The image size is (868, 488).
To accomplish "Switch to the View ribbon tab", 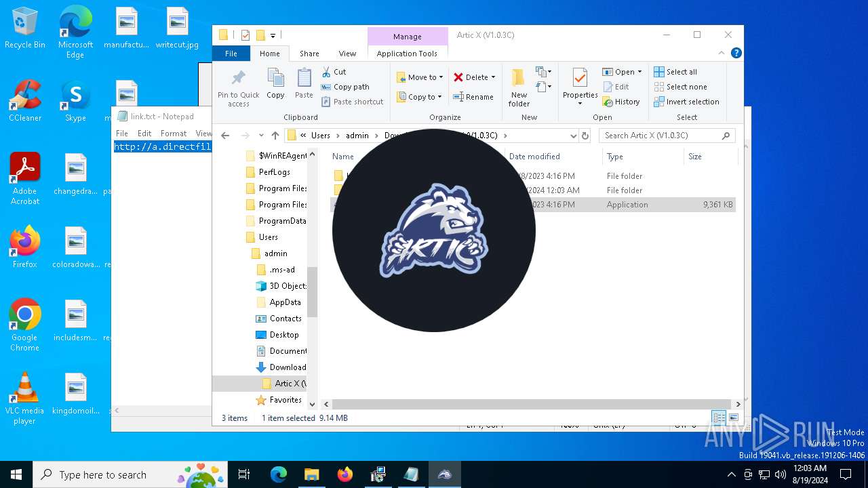I will (347, 54).
